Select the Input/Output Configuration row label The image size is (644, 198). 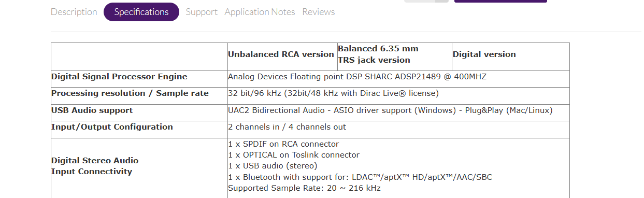pyautogui.click(x=112, y=127)
